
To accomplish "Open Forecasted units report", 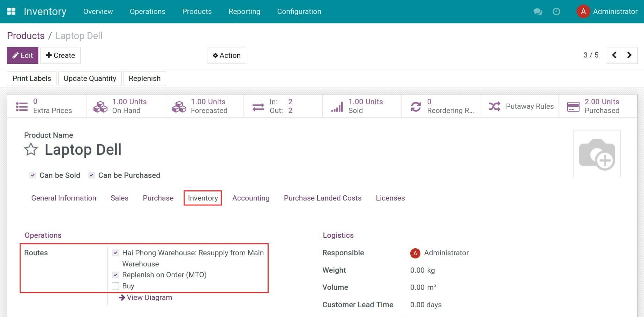I will 179,106.
